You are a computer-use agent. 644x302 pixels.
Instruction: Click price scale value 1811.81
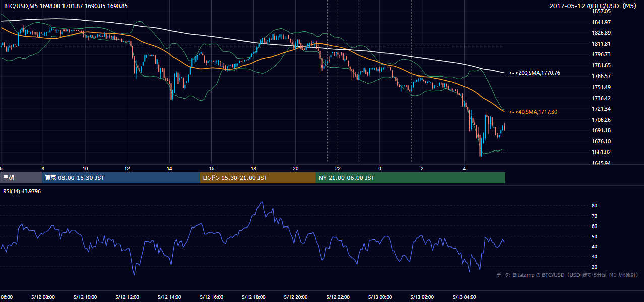coord(601,44)
